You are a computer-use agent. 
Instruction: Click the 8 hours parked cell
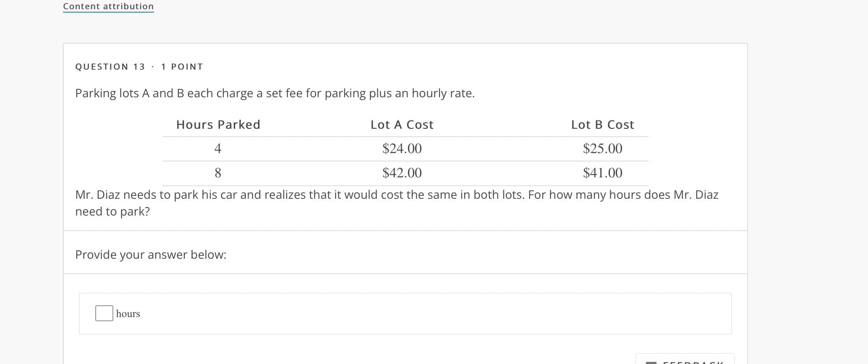[218, 173]
